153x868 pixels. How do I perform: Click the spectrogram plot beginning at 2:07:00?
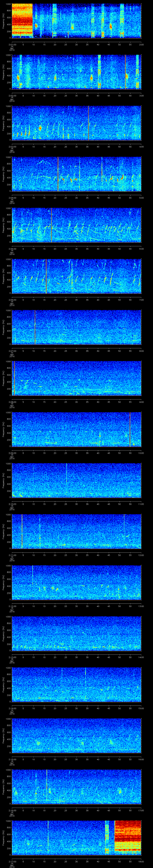[76, 327]
